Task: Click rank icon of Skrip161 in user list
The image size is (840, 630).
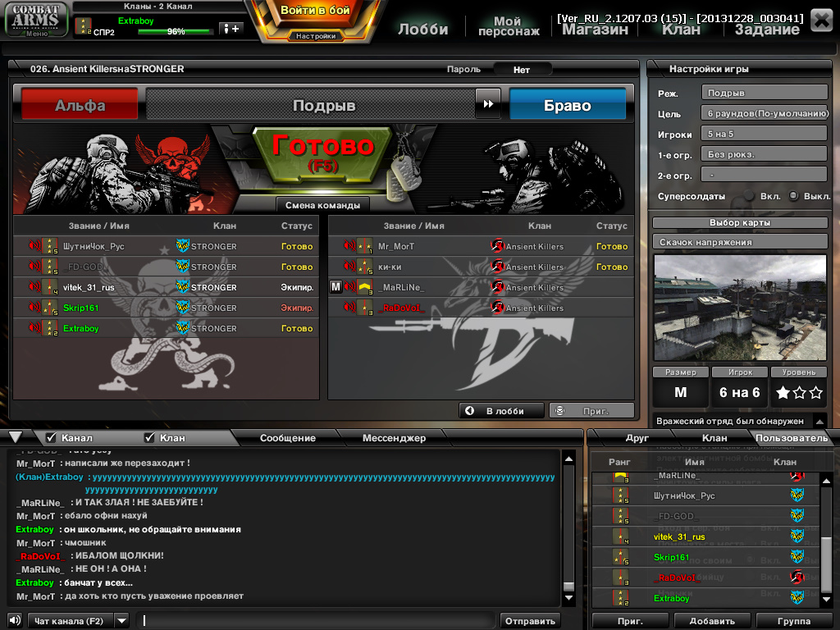Action: point(621,557)
